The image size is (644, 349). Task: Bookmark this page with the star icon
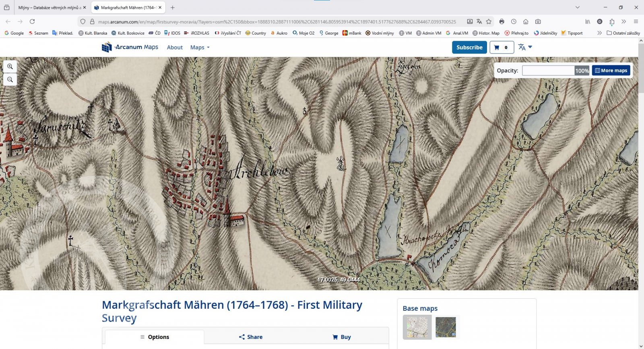[489, 22]
